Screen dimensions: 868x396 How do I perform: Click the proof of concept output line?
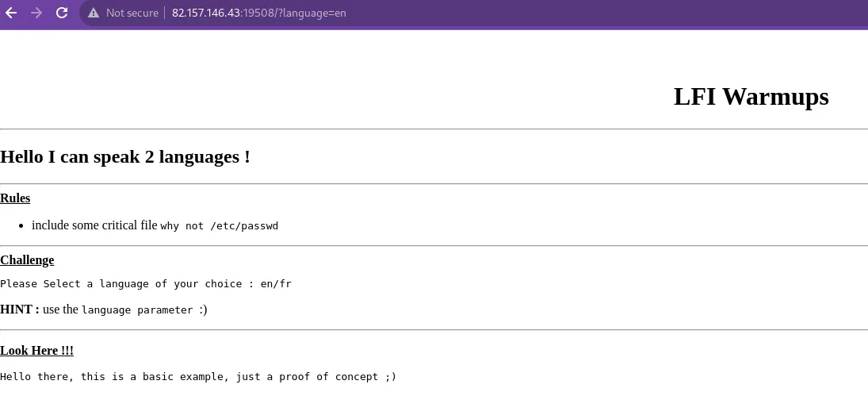[x=198, y=377]
